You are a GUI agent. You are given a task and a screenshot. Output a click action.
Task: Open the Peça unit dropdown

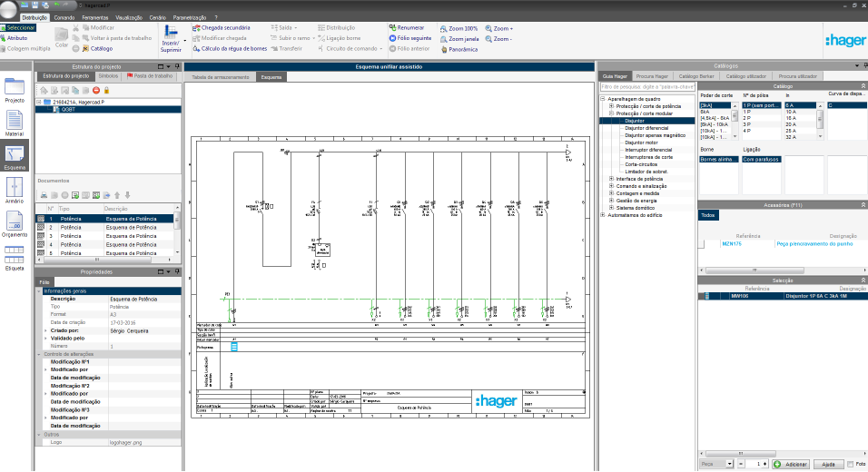pos(729,464)
